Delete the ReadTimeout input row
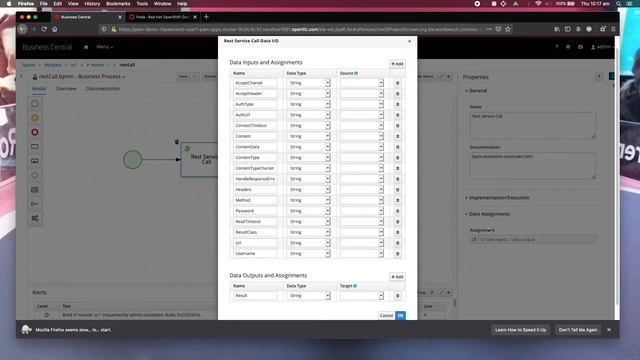This screenshot has width=640, height=360. pyautogui.click(x=397, y=221)
